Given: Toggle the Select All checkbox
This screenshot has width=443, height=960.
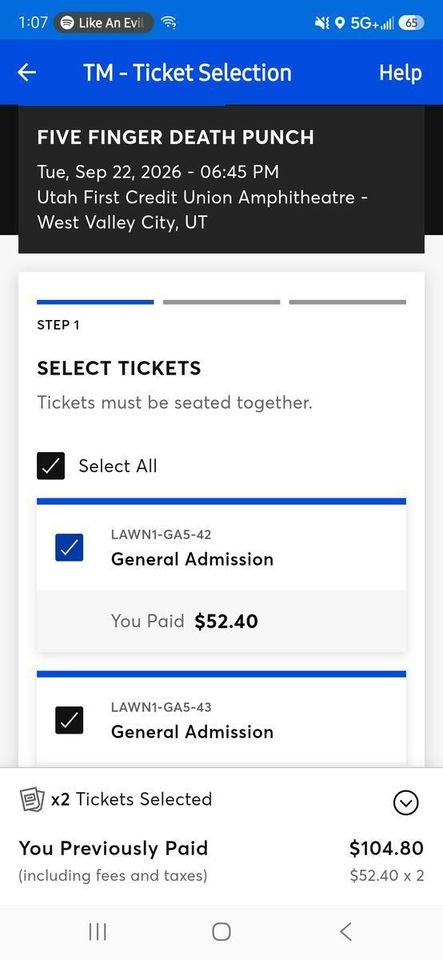Looking at the screenshot, I should 51,466.
